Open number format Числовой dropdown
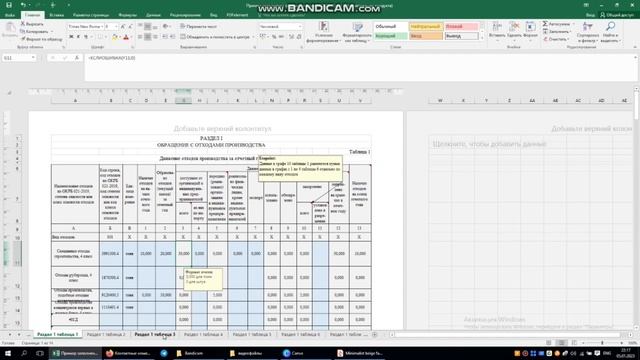This screenshot has height=360, width=640. [300, 27]
